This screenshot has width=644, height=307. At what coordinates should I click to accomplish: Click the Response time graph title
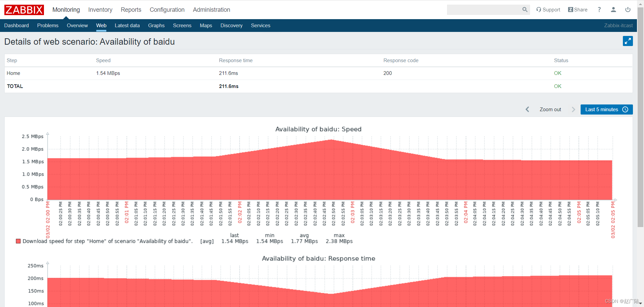[x=318, y=258]
